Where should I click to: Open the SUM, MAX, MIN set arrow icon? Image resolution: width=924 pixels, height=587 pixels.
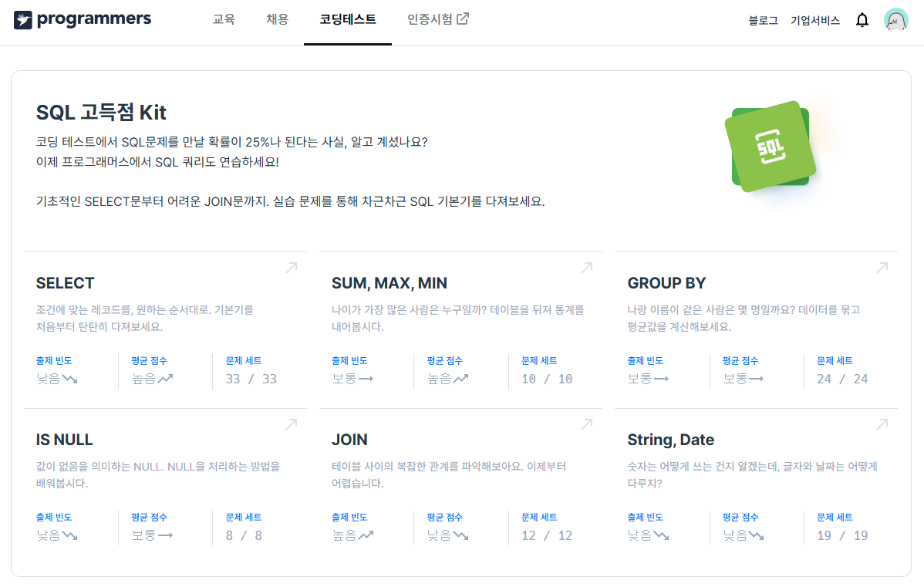586,268
